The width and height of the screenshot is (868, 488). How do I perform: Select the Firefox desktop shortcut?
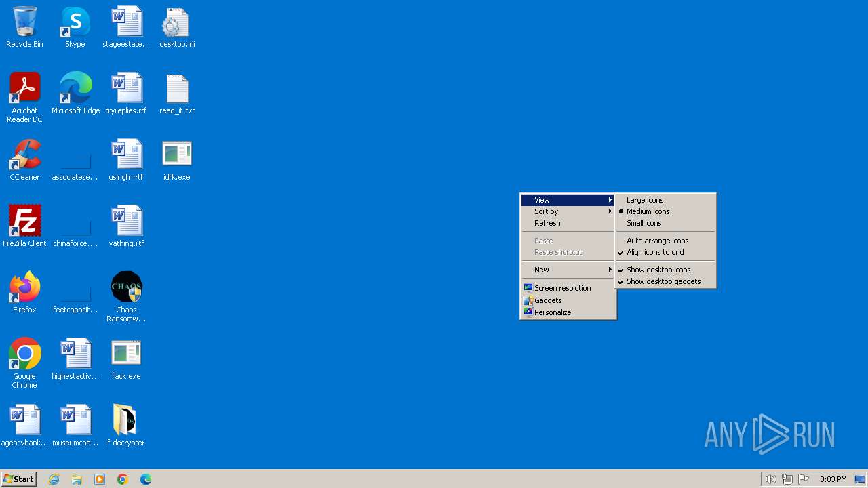point(24,293)
